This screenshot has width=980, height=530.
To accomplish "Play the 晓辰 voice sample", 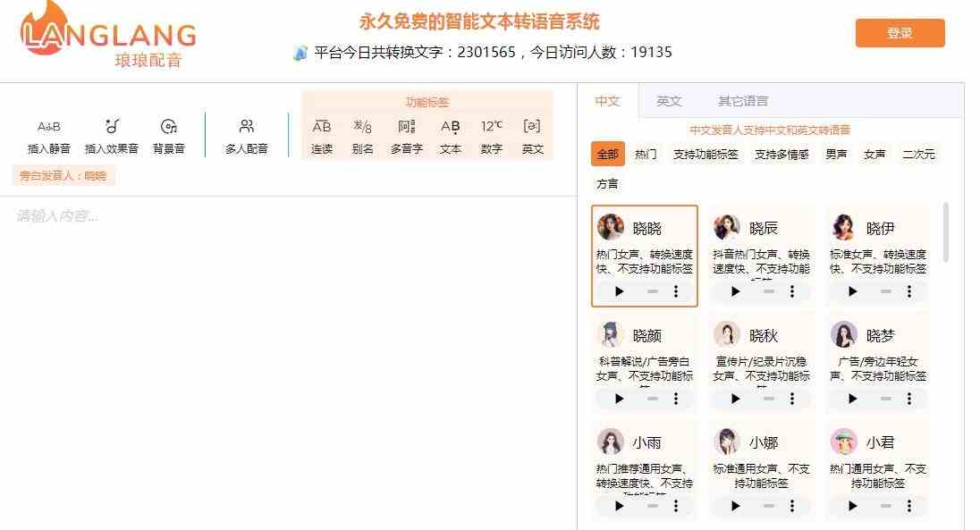I will (736, 291).
